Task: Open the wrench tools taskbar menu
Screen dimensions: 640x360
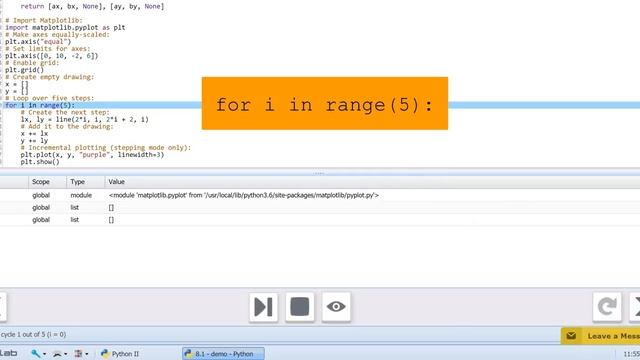Action: [38, 353]
